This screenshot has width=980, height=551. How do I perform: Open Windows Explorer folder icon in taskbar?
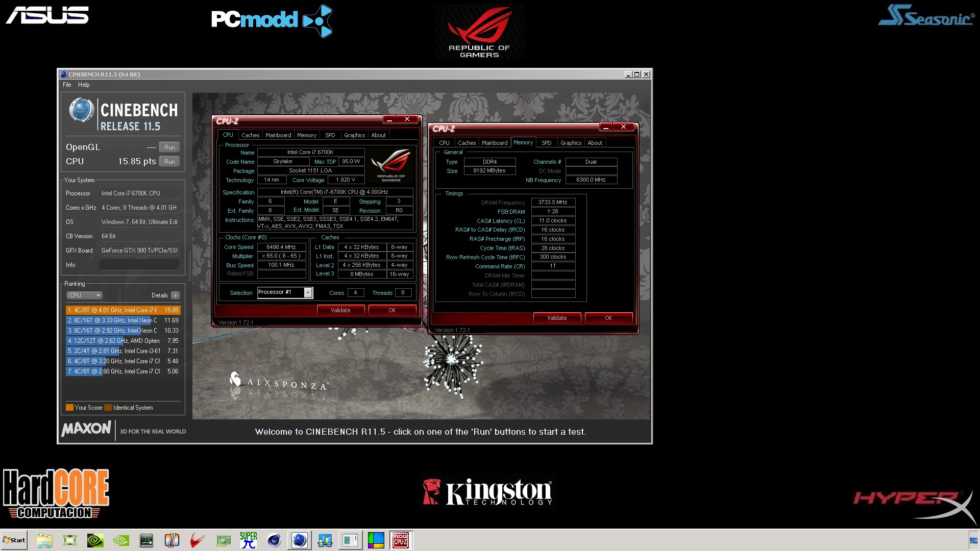click(x=44, y=540)
